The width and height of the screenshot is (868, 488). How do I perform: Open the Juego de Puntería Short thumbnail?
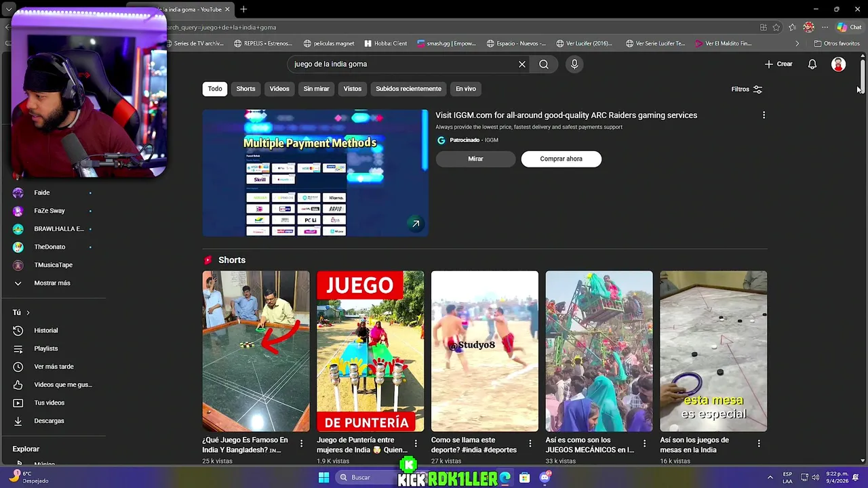(x=370, y=351)
